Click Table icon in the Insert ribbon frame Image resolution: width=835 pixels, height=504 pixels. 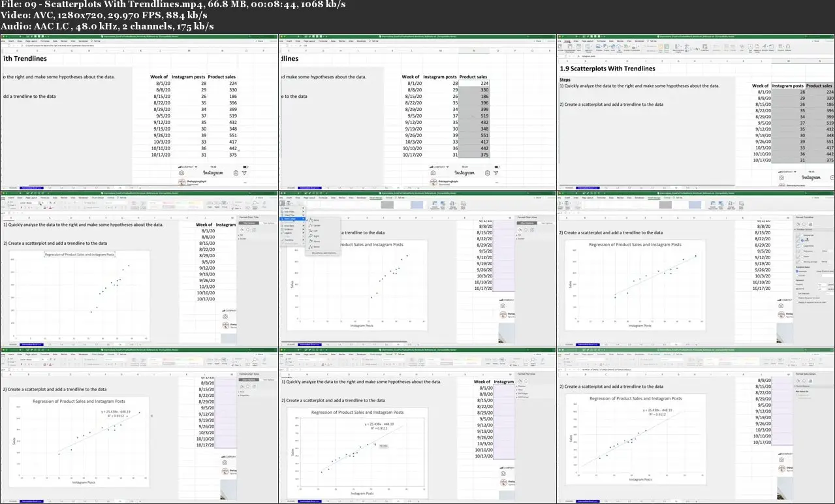(x=578, y=47)
